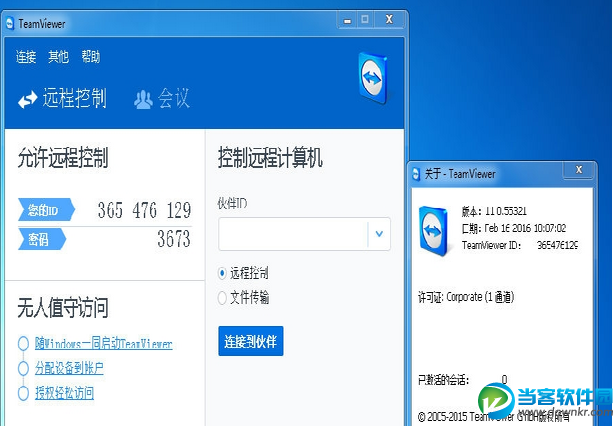The width and height of the screenshot is (614, 426).
Task: Select the ID number 365 476 129
Action: click(144, 210)
